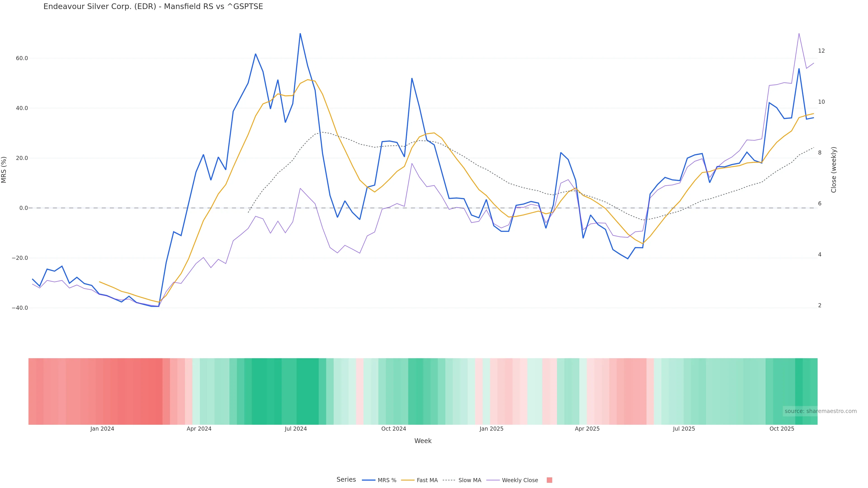Click the blue MRS % legend line icon
868x488 pixels.
369,480
